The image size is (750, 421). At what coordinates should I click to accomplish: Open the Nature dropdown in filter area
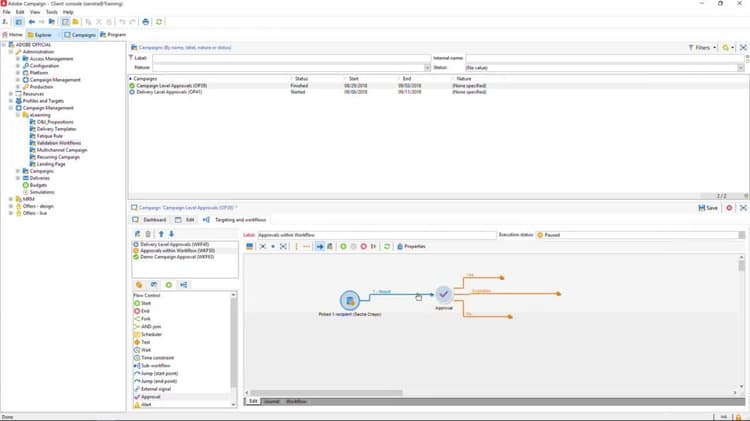point(427,68)
